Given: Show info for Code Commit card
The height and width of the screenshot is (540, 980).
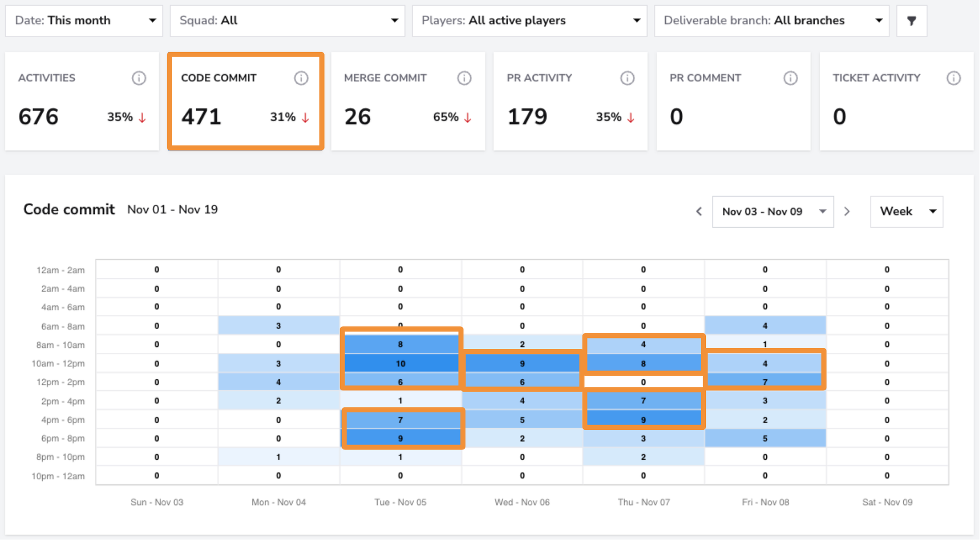Looking at the screenshot, I should pos(301,78).
